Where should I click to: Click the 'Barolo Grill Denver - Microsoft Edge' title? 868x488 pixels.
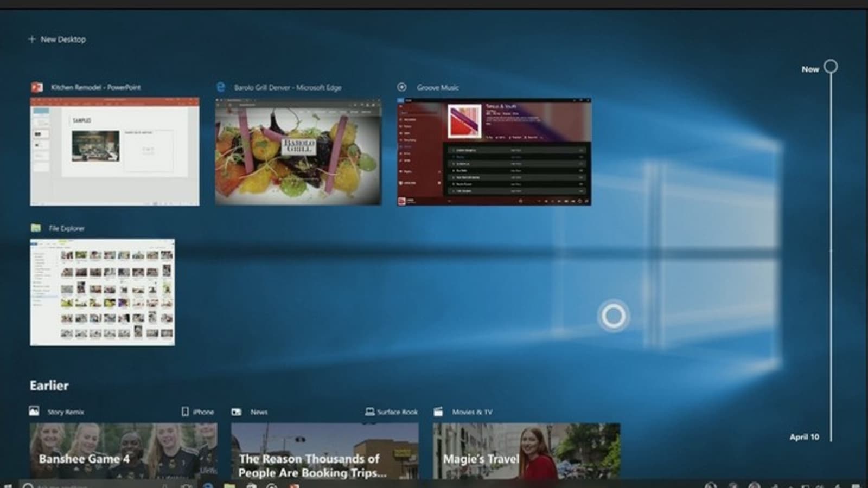[288, 87]
